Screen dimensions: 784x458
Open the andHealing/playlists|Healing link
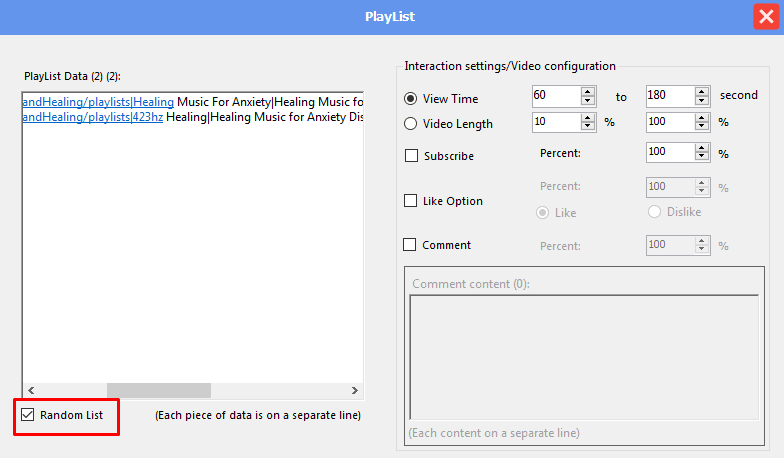(98, 102)
